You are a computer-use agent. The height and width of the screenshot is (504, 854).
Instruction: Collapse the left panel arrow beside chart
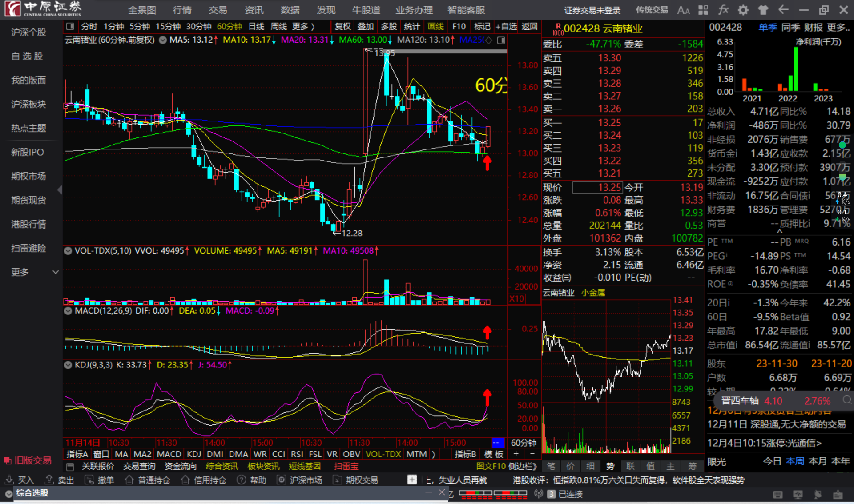60,190
